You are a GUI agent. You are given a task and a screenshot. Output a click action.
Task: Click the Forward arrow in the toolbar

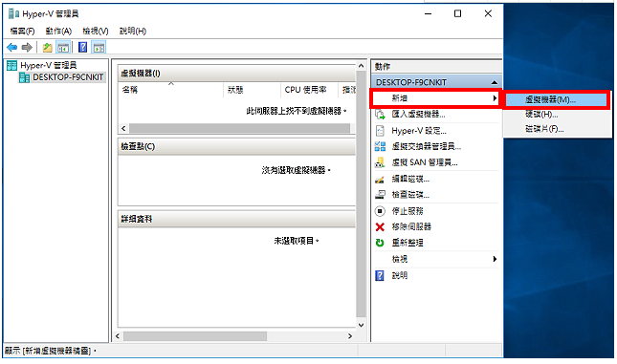pyautogui.click(x=27, y=48)
